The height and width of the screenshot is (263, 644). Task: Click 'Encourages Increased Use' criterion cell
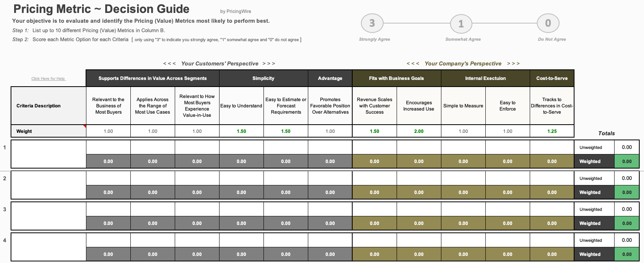419,106
